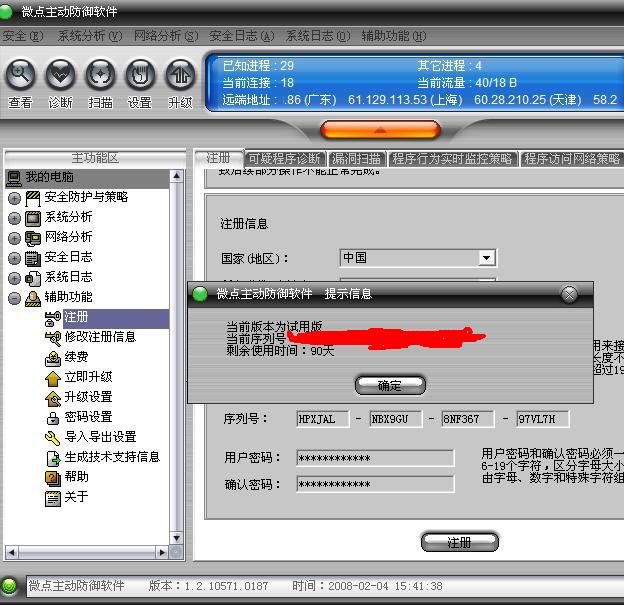Click the horizontal scrollbar right arrow
The width and height of the screenshot is (624, 605).
[x=162, y=552]
